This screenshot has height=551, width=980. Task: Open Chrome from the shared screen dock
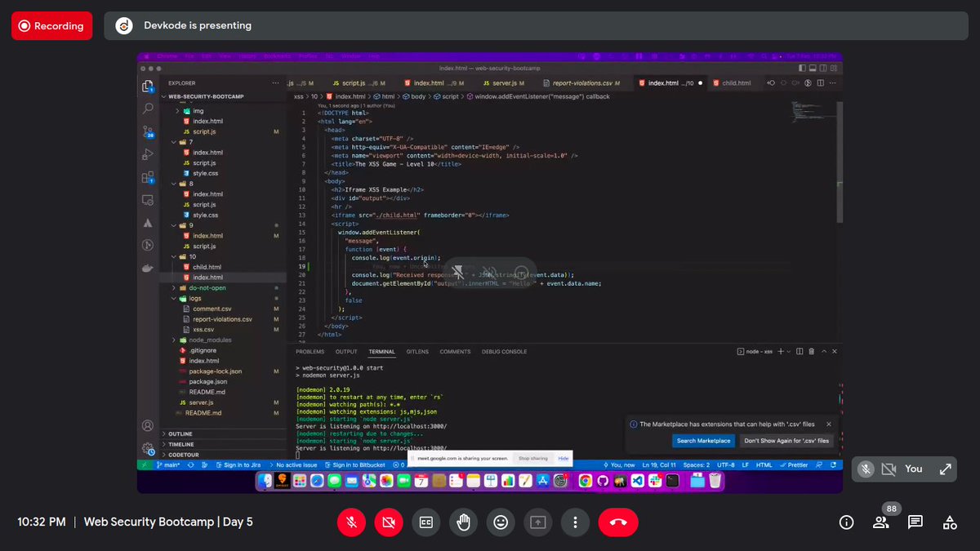pos(586,482)
